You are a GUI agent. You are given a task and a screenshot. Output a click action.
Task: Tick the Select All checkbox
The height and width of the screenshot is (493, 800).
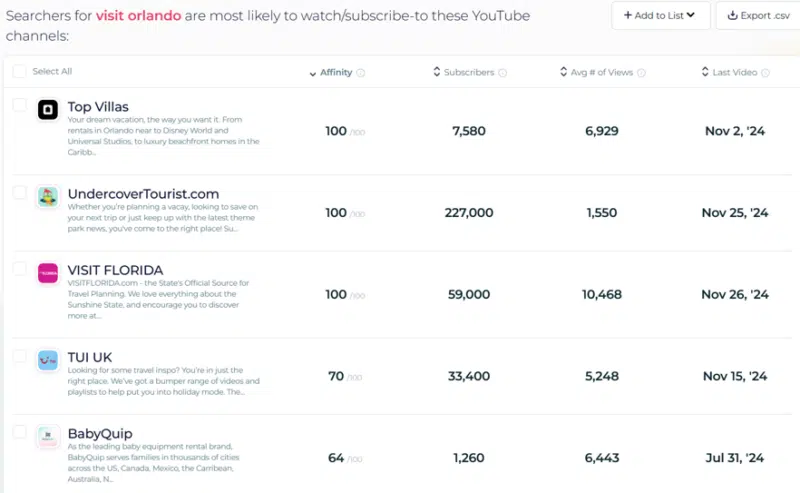pos(19,71)
